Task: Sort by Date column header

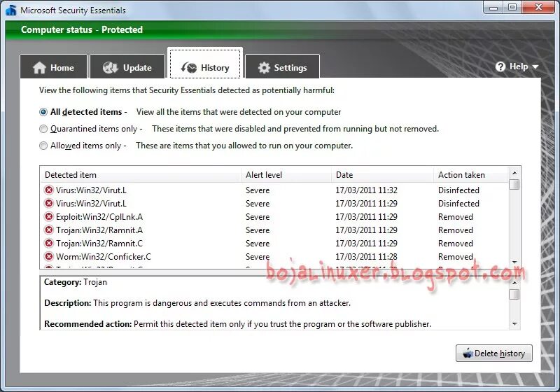Action: [382, 175]
